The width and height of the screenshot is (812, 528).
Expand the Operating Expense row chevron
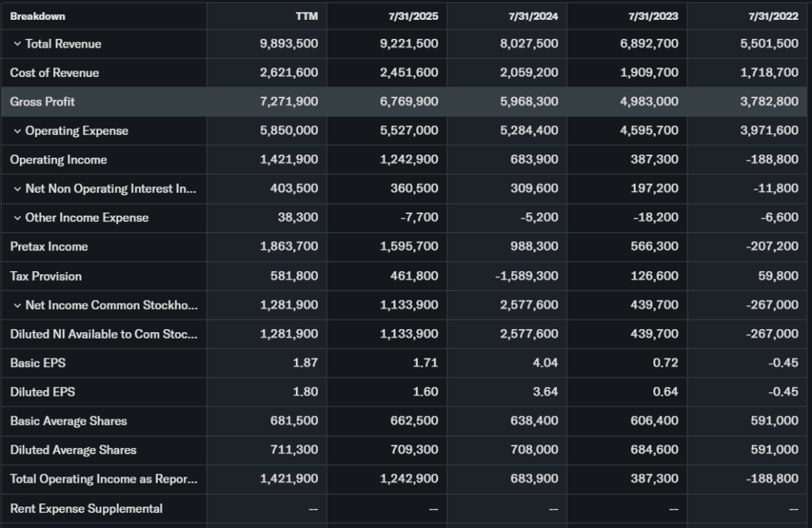tap(17, 132)
